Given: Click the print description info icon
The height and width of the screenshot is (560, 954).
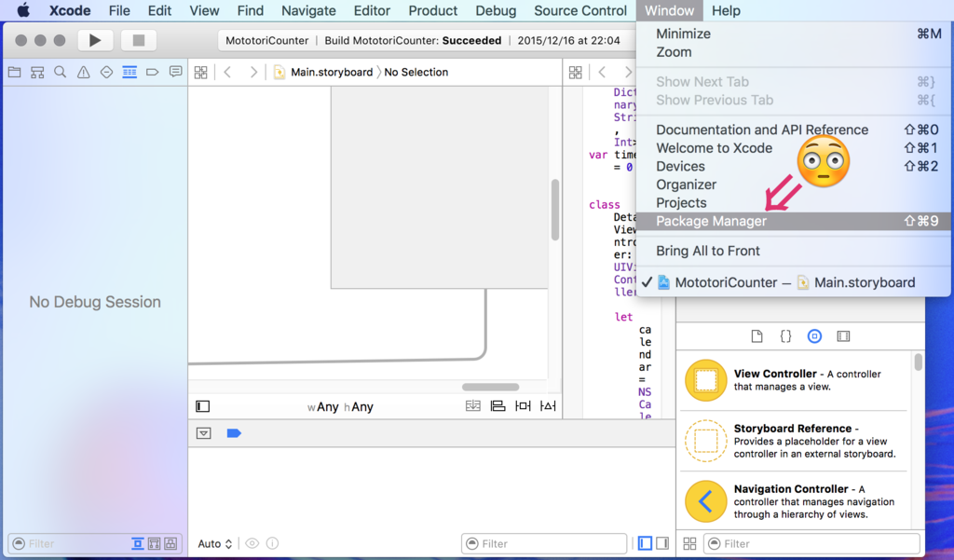Looking at the screenshot, I should tap(273, 543).
